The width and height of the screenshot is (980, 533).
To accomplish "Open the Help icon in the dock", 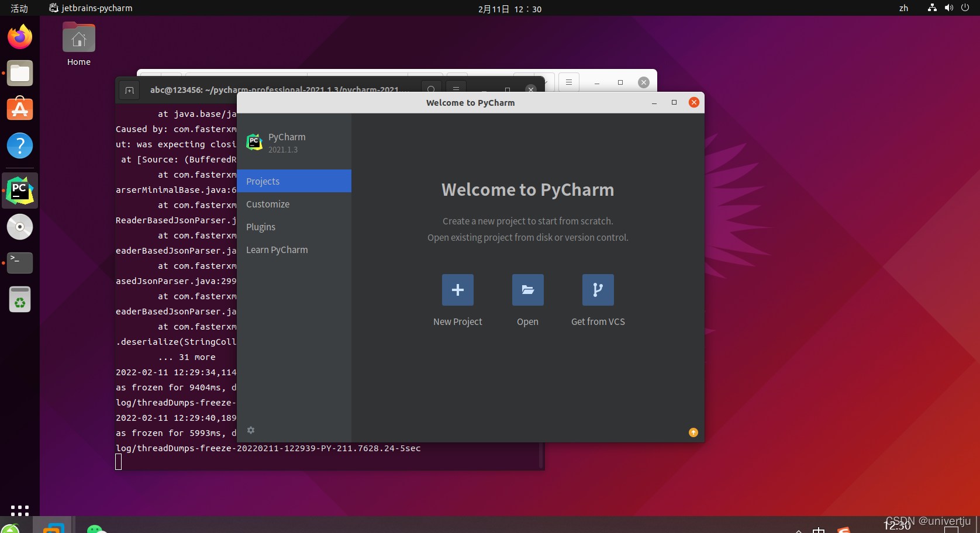I will tap(20, 146).
